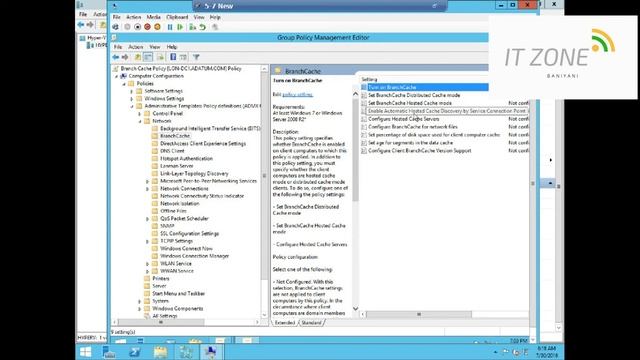Open Help menu in Group Policy Editor
This screenshot has height=360, width=640.
click(172, 47)
